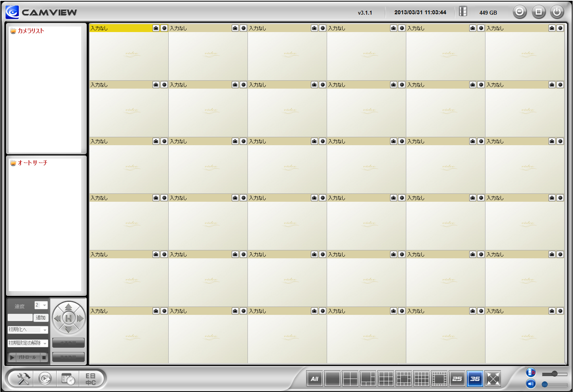The image size is (573, 392).
Task: Click the 追加 add button
Action: coord(41,318)
